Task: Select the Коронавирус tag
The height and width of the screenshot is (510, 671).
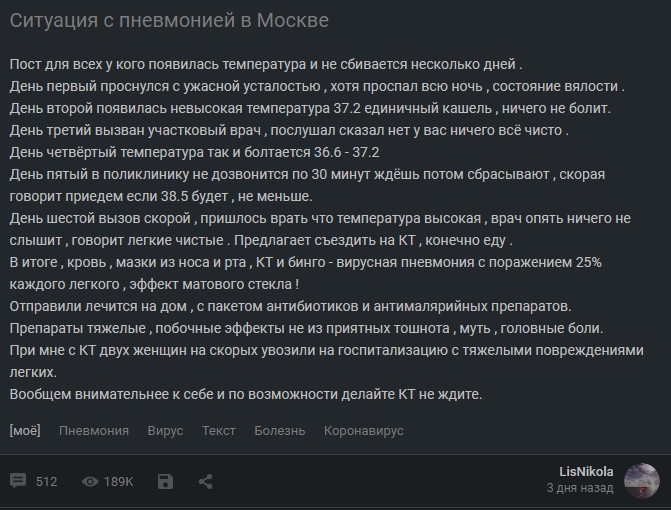Action: click(x=363, y=430)
